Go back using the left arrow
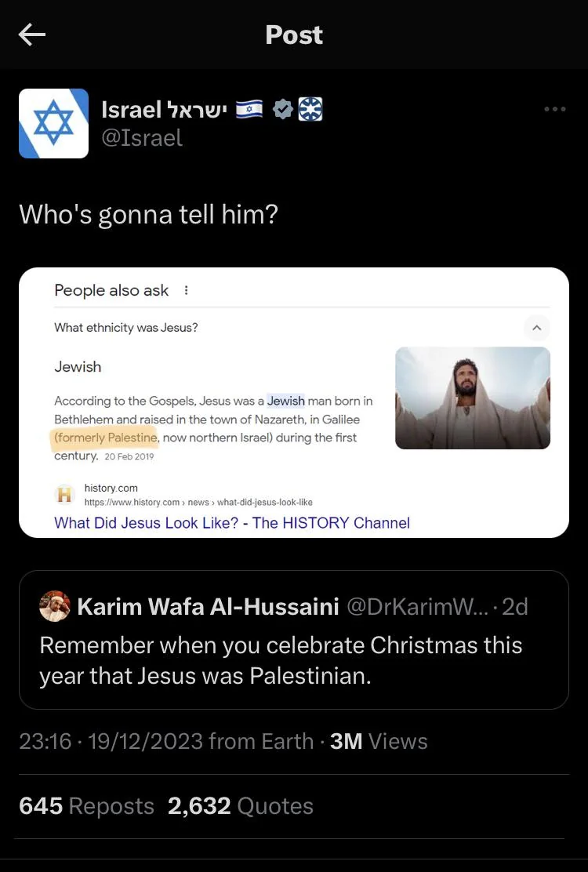 [x=31, y=35]
